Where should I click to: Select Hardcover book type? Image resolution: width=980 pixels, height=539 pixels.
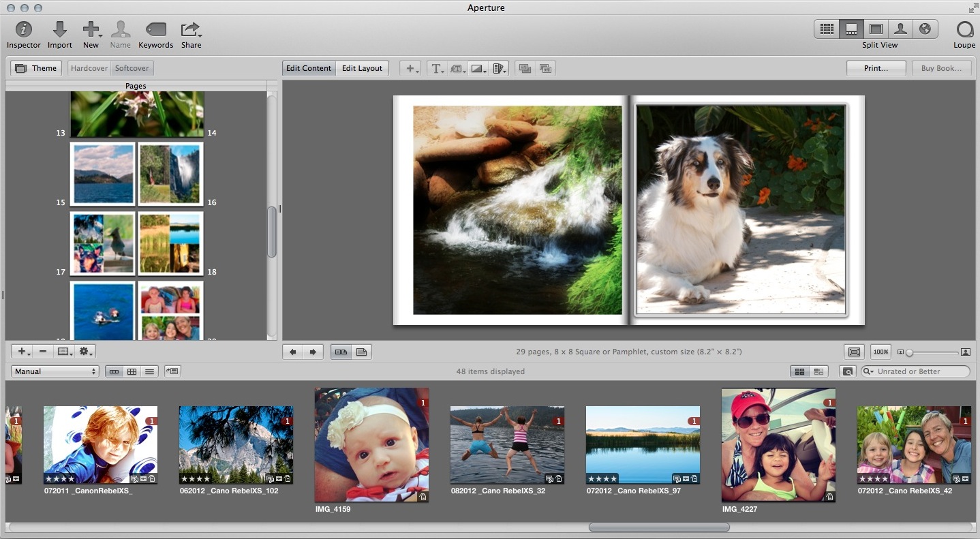[89, 68]
